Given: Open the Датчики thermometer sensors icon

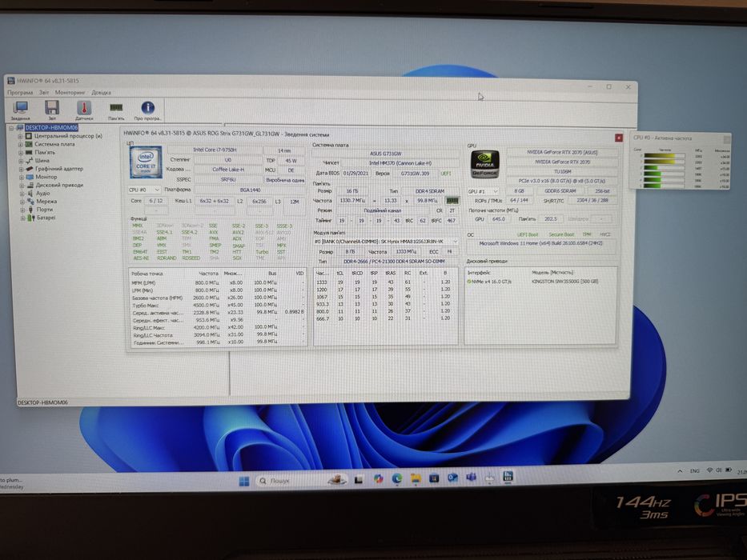Looking at the screenshot, I should 84,110.
